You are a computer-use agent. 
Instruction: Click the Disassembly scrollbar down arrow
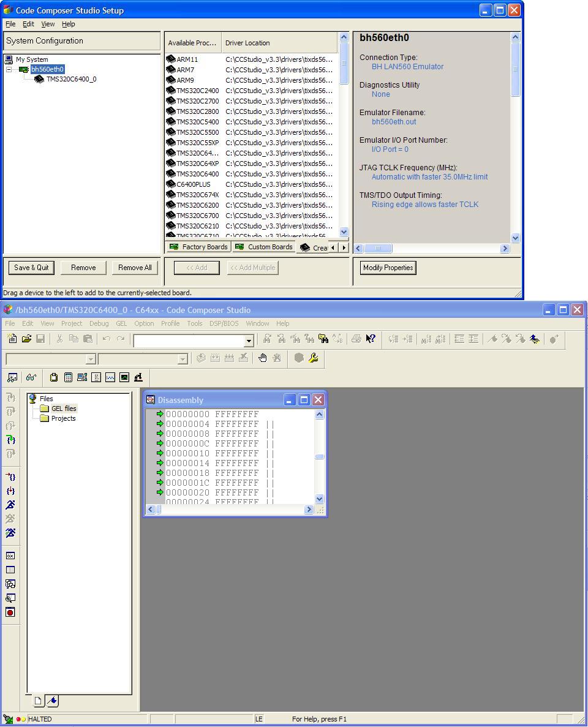tap(319, 500)
